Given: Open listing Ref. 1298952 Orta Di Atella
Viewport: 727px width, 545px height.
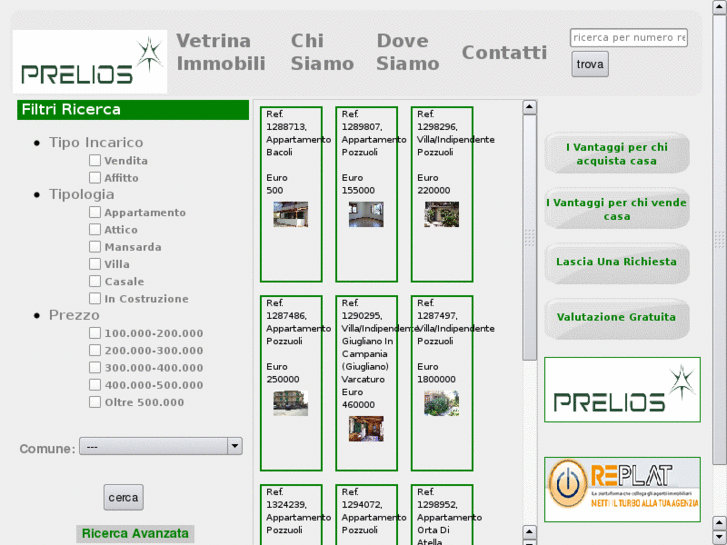Looking at the screenshot, I should tap(442, 515).
